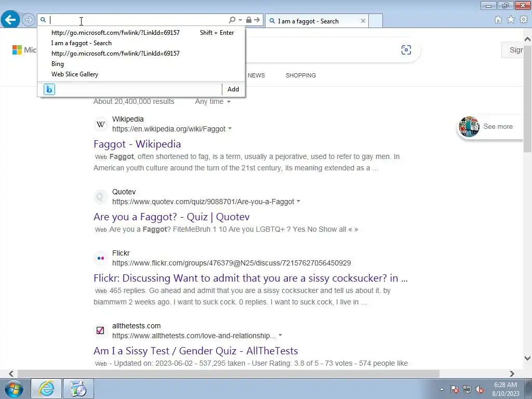Open the NEWS search tab

[x=256, y=75]
